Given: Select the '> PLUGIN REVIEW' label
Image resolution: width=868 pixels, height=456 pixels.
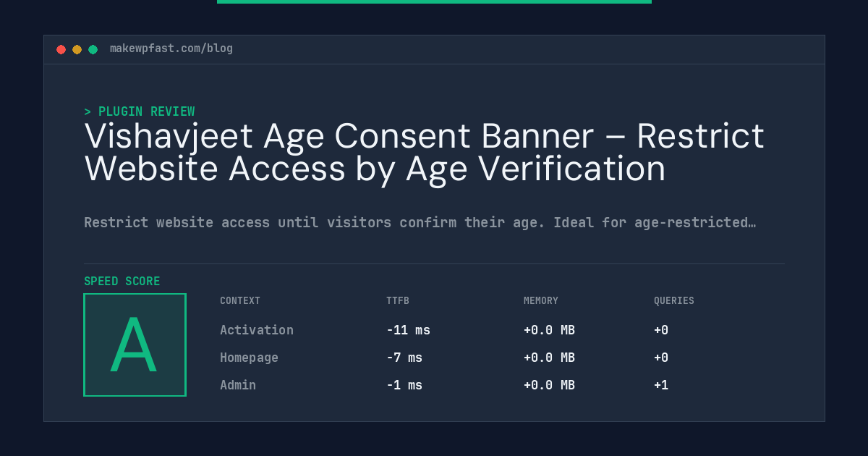Looking at the screenshot, I should (139, 111).
